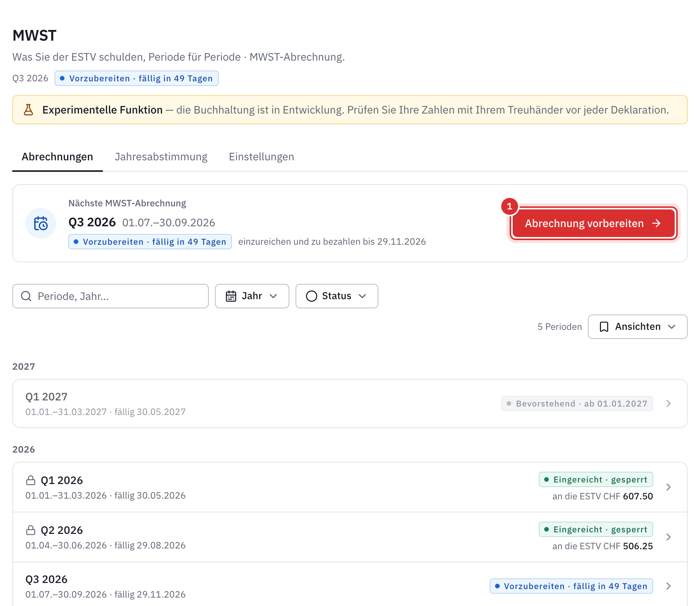Screen dimensions: 700x606
Task: Expand the Ansichten views dropdown
Action: click(637, 327)
